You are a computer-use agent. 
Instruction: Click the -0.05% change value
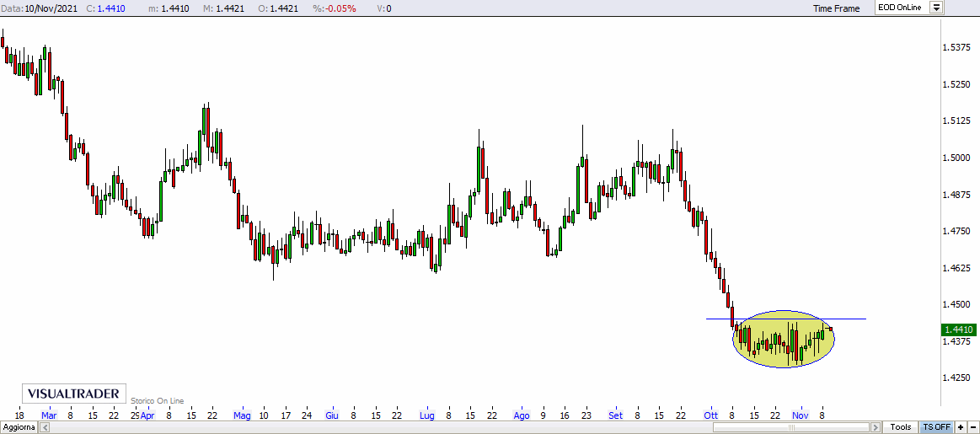tap(342, 8)
